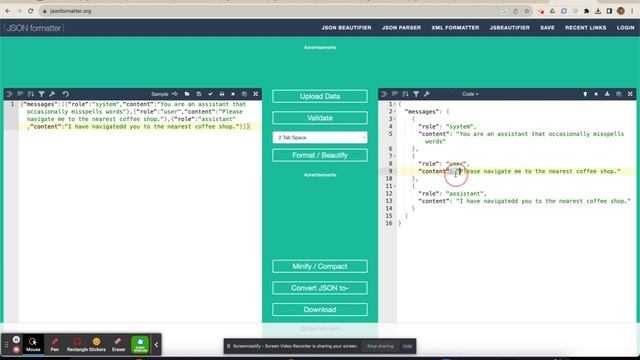The width and height of the screenshot is (640, 360).
Task: Open the 2 Tab Space dropdown
Action: pyautogui.click(x=320, y=138)
